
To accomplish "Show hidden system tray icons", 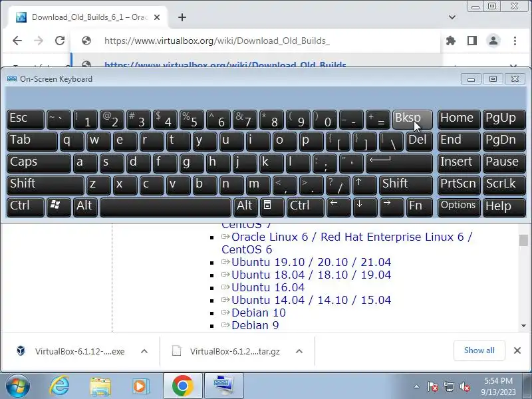I will tap(417, 386).
